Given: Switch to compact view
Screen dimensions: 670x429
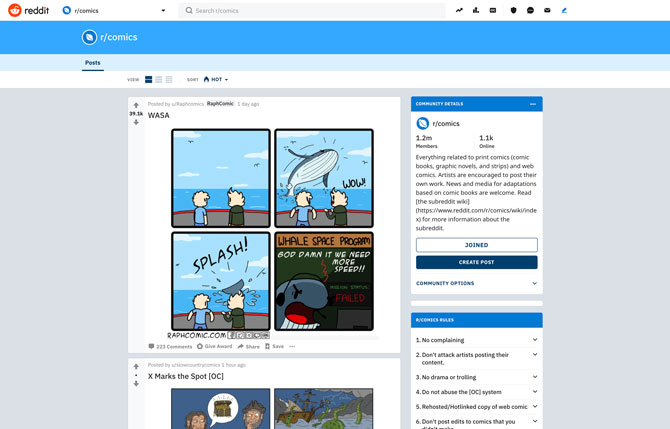Looking at the screenshot, I should click(x=169, y=79).
